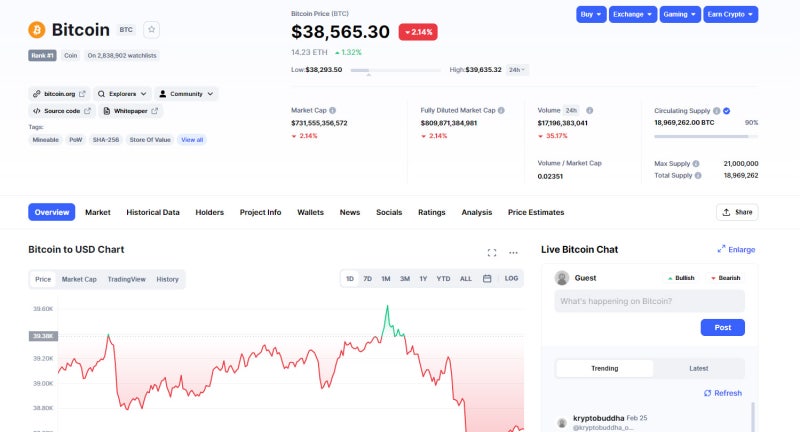800x432 pixels.
Task: Select 1D chart range
Action: point(350,278)
